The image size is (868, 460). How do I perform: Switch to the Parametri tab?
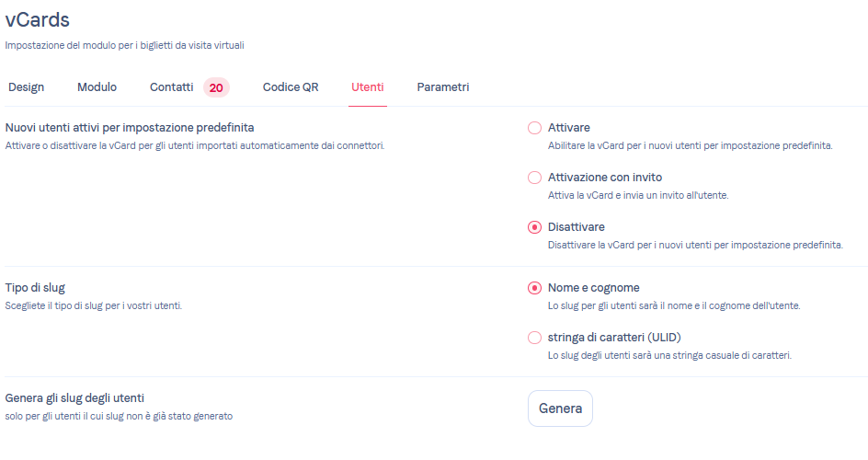click(x=443, y=87)
